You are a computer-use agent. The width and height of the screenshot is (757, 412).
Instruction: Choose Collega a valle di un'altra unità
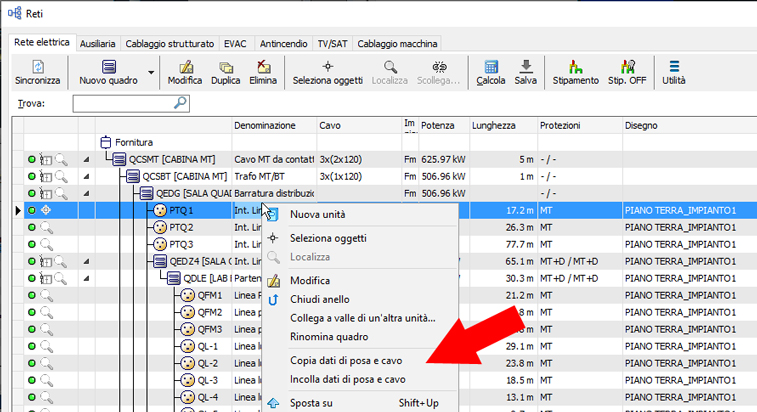click(x=360, y=318)
